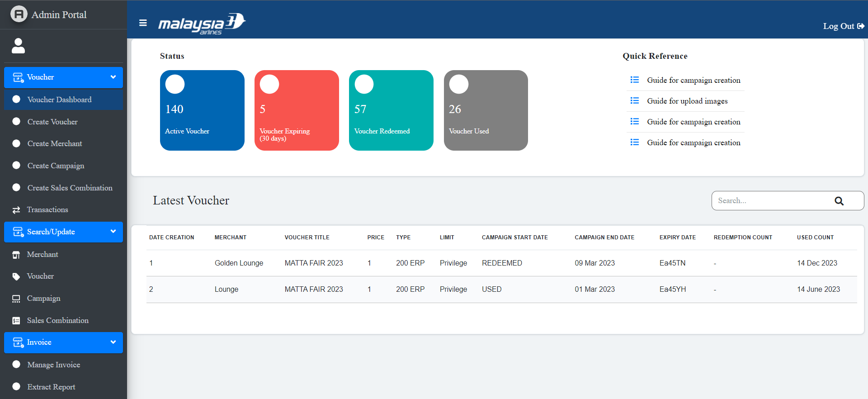
Task: Open the Guide for upload images link
Action: (x=687, y=101)
